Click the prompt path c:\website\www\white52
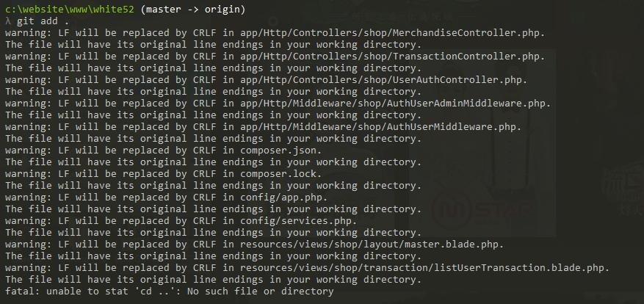 pyautogui.click(x=70, y=9)
